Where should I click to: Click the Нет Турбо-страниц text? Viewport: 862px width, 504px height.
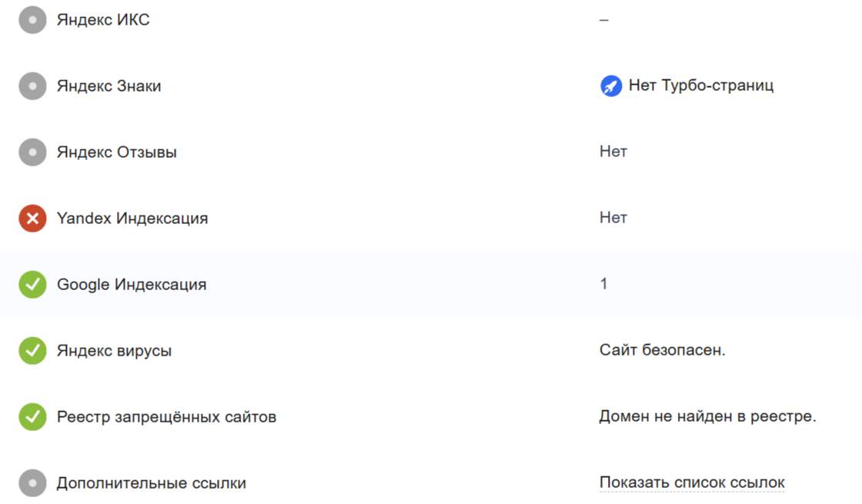(x=701, y=86)
